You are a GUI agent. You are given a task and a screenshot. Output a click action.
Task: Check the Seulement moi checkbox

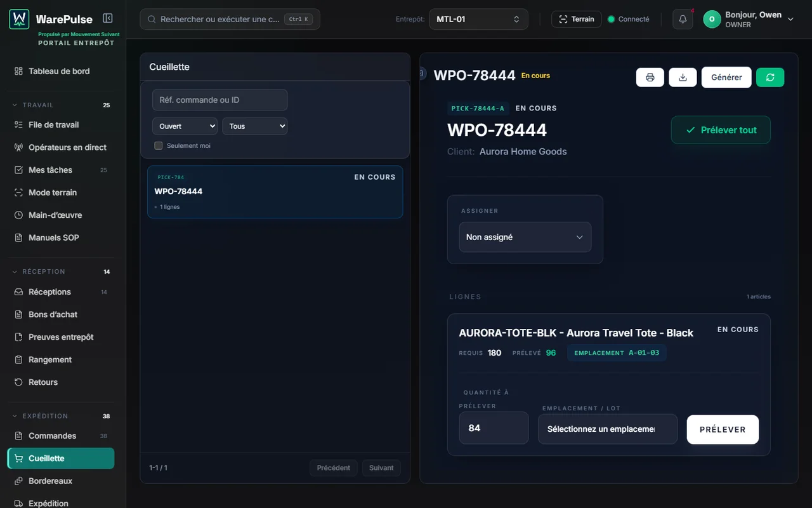(x=159, y=145)
